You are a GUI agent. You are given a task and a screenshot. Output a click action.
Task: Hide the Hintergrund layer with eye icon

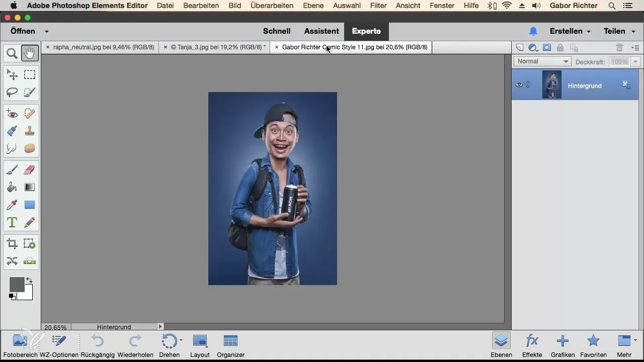pyautogui.click(x=519, y=85)
